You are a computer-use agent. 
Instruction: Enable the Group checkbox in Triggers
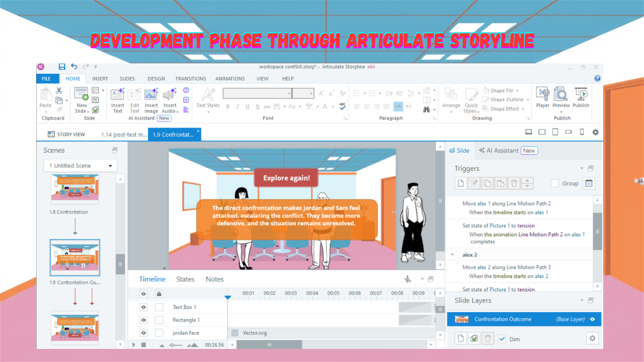click(554, 184)
